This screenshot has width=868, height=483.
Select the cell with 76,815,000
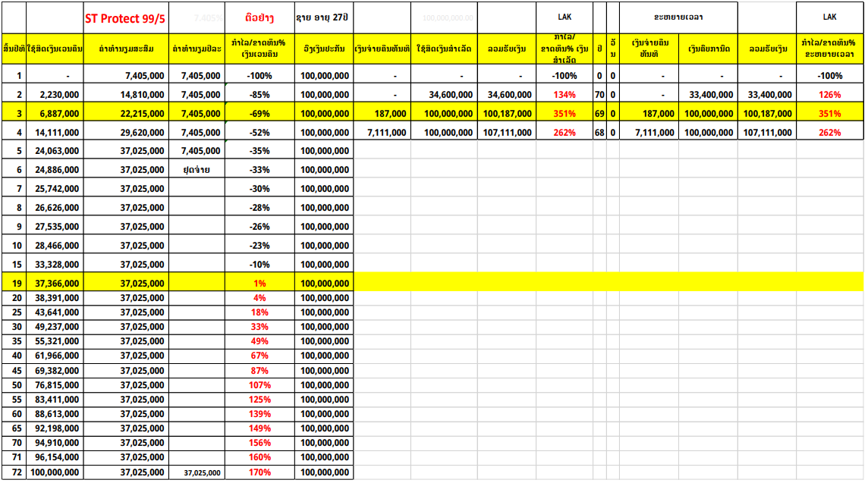pos(55,385)
